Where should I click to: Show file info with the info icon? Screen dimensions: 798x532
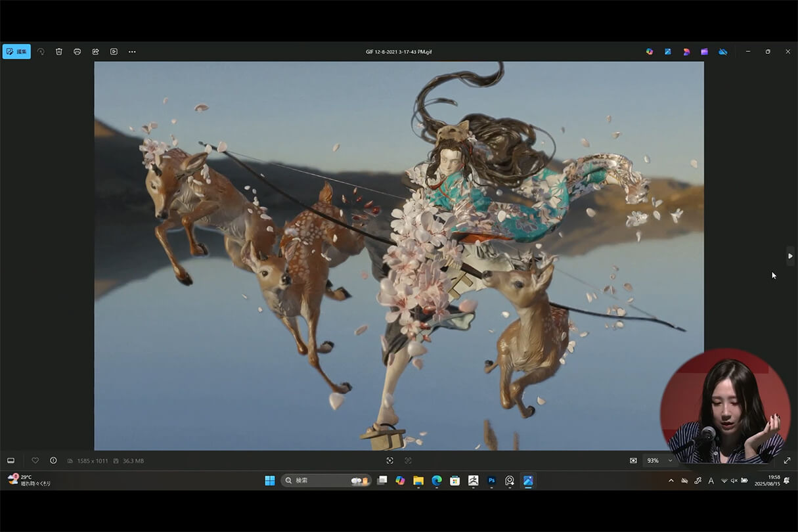(x=53, y=460)
